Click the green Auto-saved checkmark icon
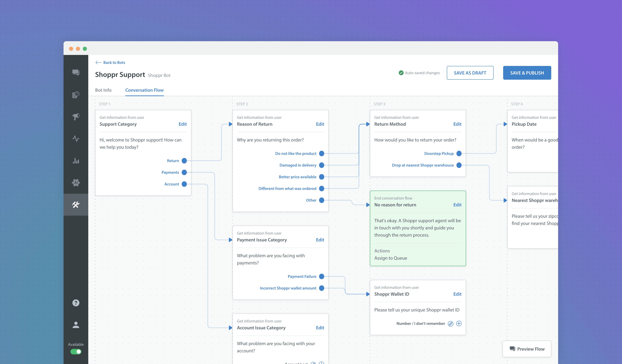This screenshot has height=364, width=622. 401,73
